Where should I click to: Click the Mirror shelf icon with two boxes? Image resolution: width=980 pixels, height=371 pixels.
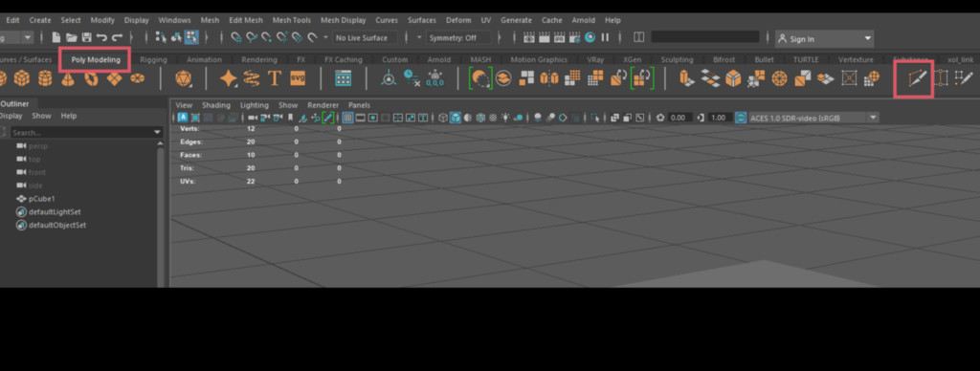549,78
